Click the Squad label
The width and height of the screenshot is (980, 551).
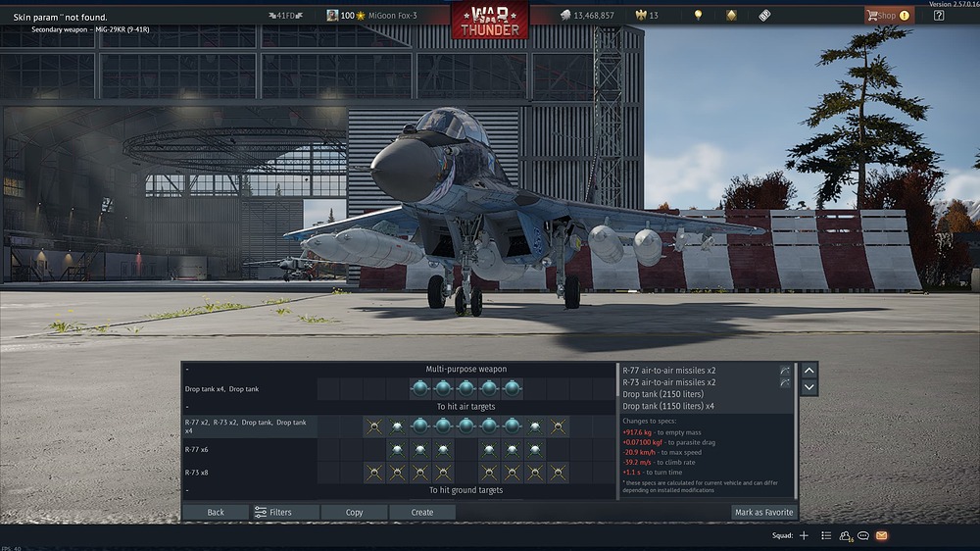pyautogui.click(x=782, y=535)
